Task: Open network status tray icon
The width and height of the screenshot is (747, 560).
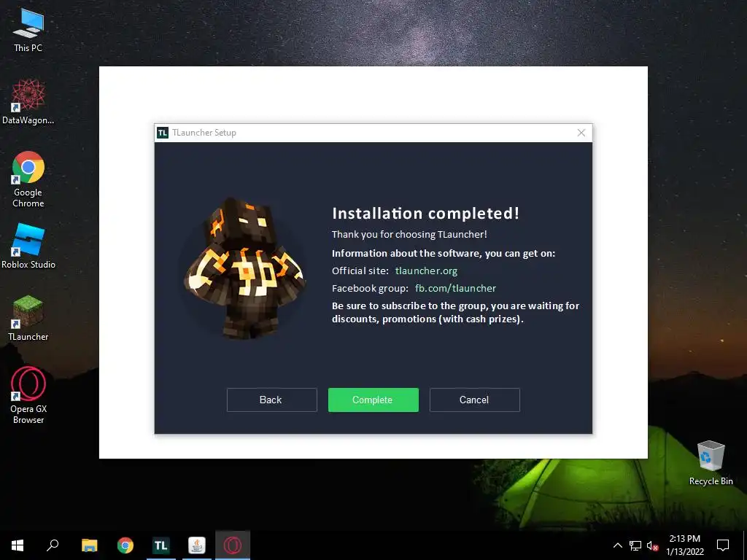Action: [635, 545]
